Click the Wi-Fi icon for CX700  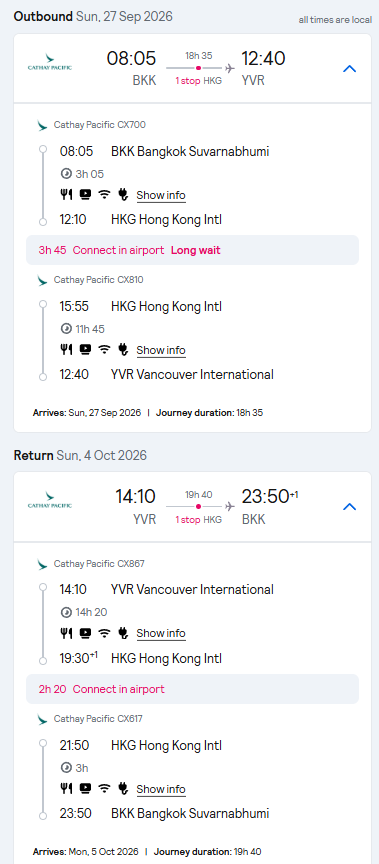104,195
